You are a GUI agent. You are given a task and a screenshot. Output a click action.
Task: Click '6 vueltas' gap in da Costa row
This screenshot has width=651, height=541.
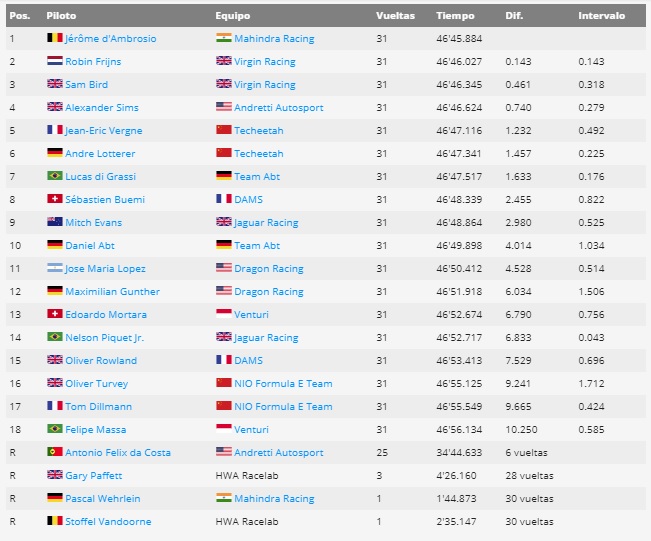pyautogui.click(x=526, y=453)
